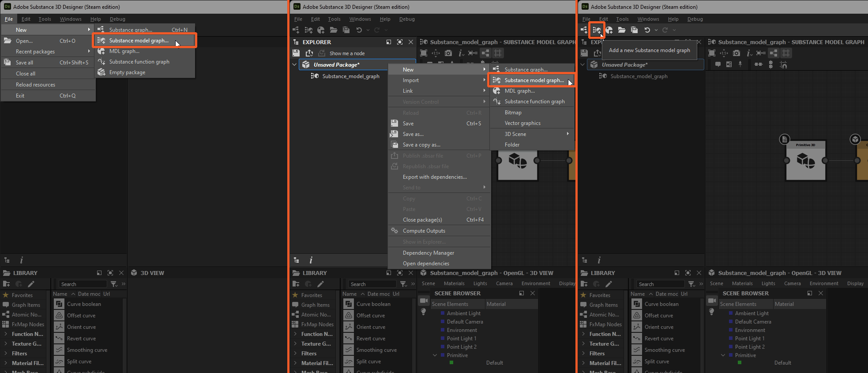Open the filter dropdown beside left Library search
Image resolution: width=868 pixels, height=373 pixels.
click(114, 284)
